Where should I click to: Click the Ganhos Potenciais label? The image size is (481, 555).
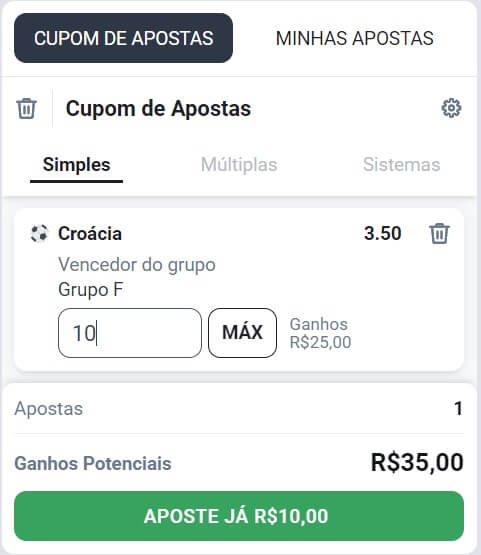click(x=93, y=463)
